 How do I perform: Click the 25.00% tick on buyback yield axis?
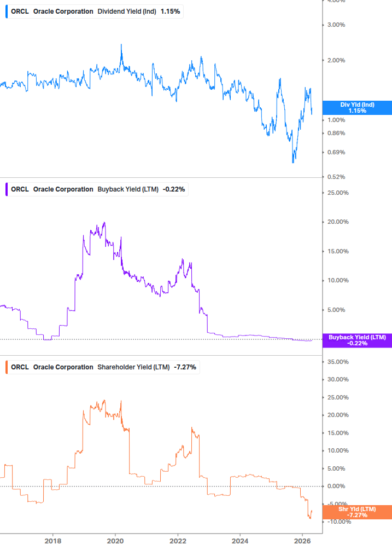point(338,193)
